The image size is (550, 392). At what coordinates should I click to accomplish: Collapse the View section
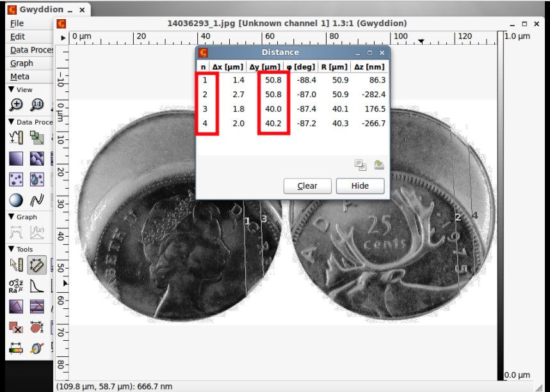12,90
